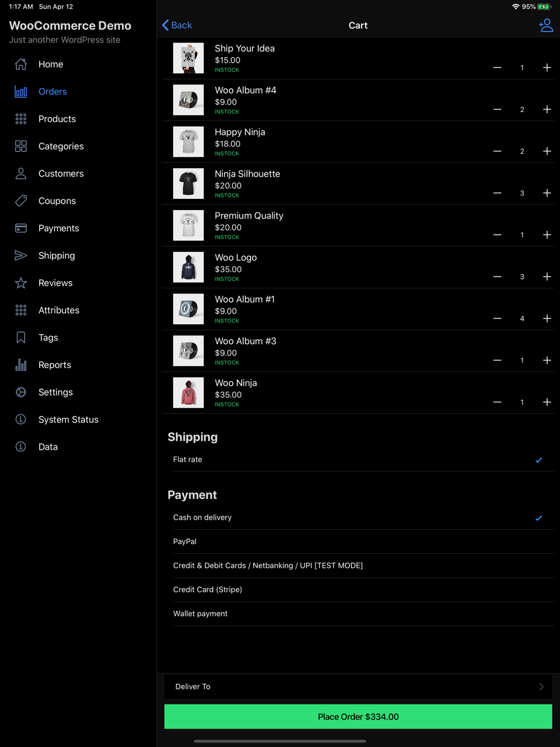The image size is (560, 747).
Task: Click the Happy Ninja product name
Action: (x=240, y=132)
